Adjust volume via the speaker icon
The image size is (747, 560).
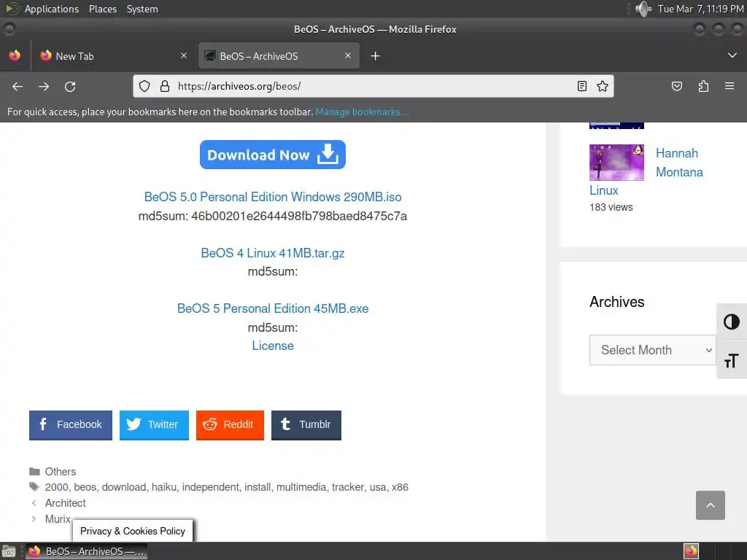643,9
